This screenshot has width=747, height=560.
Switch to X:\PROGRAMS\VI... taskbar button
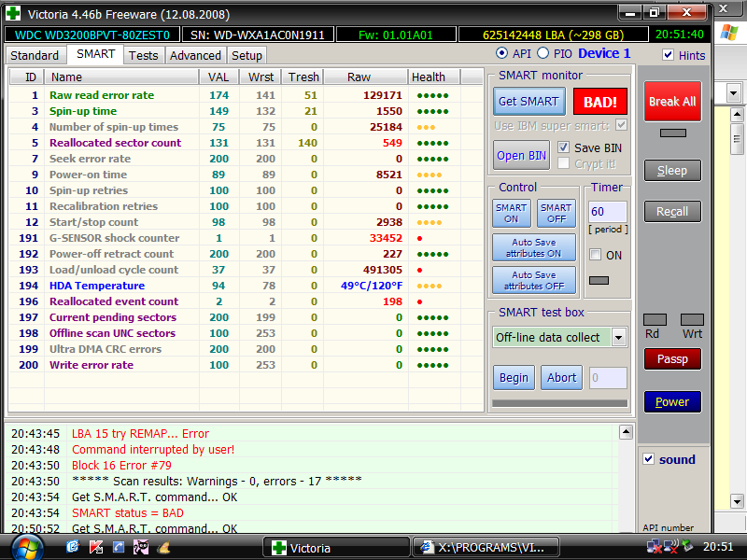(x=486, y=548)
